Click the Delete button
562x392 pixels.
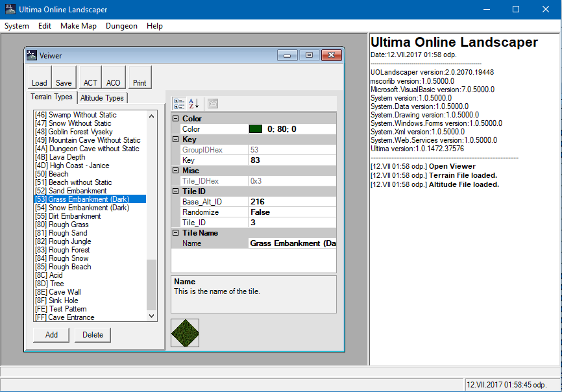pos(93,335)
